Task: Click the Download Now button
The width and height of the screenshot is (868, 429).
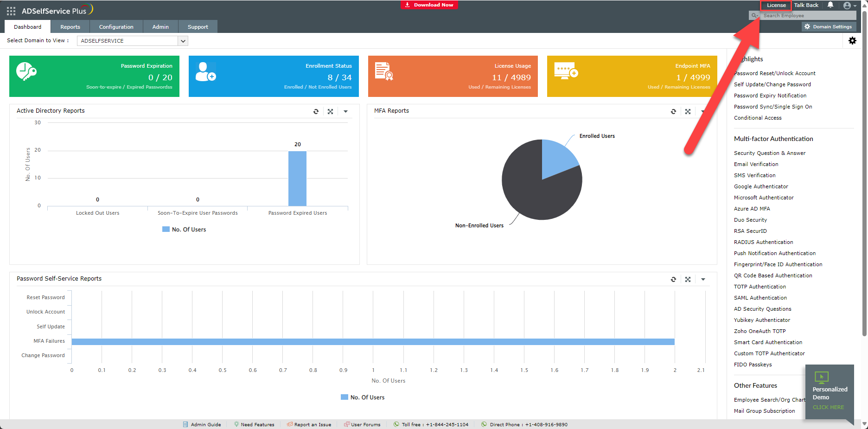Action: click(429, 5)
